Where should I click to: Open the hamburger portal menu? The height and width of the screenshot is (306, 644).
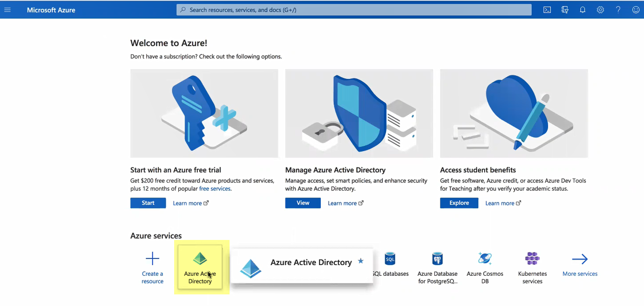point(7,10)
